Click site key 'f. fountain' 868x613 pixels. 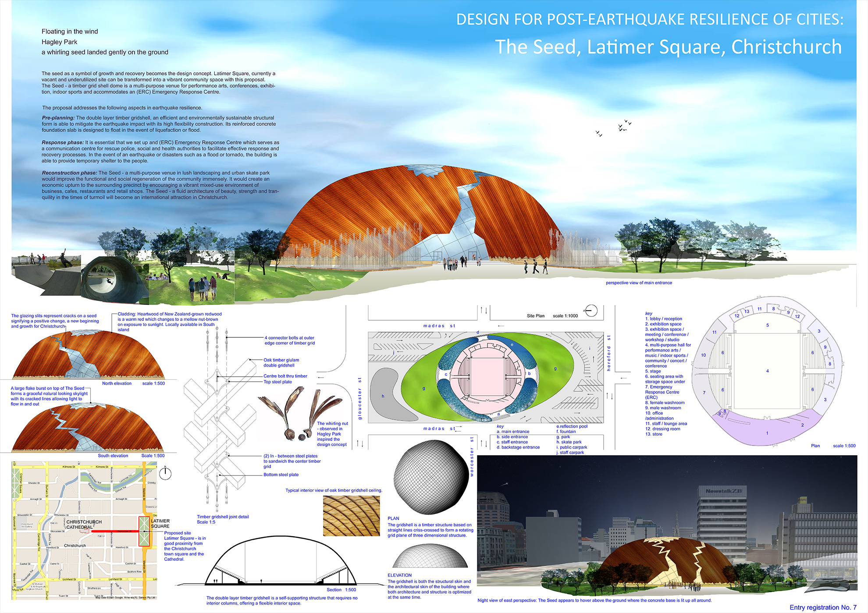[566, 432]
